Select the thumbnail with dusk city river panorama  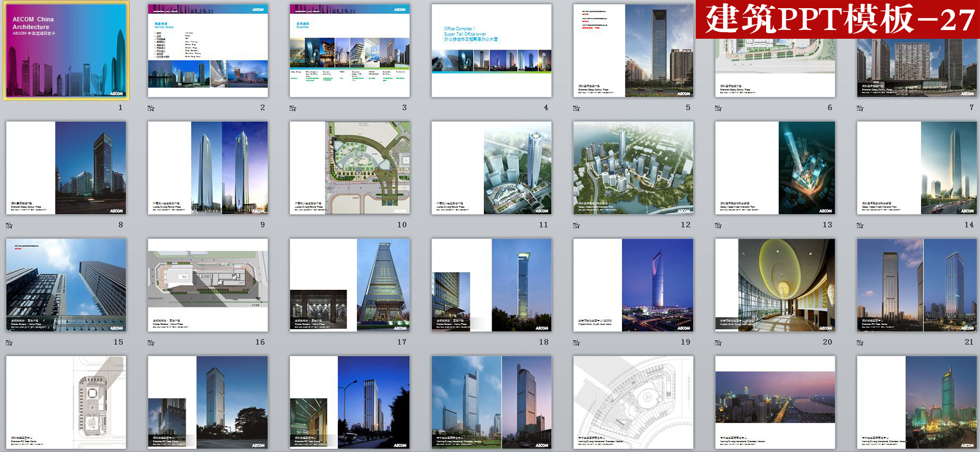[x=775, y=402]
